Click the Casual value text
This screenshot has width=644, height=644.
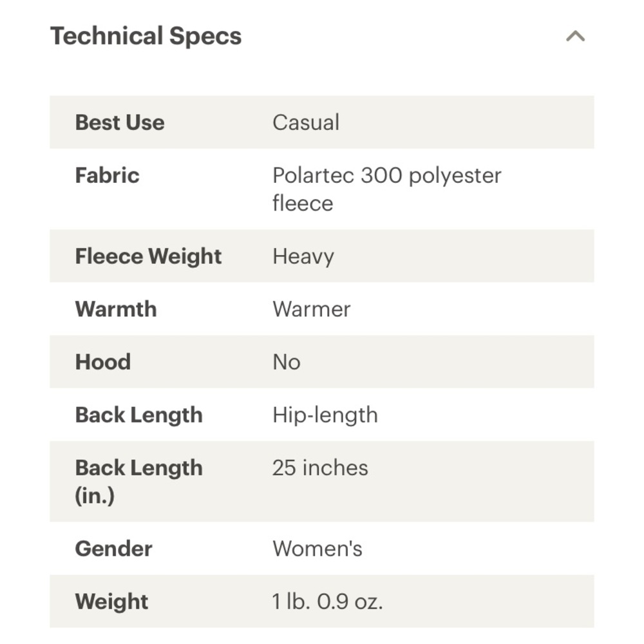coord(306,122)
